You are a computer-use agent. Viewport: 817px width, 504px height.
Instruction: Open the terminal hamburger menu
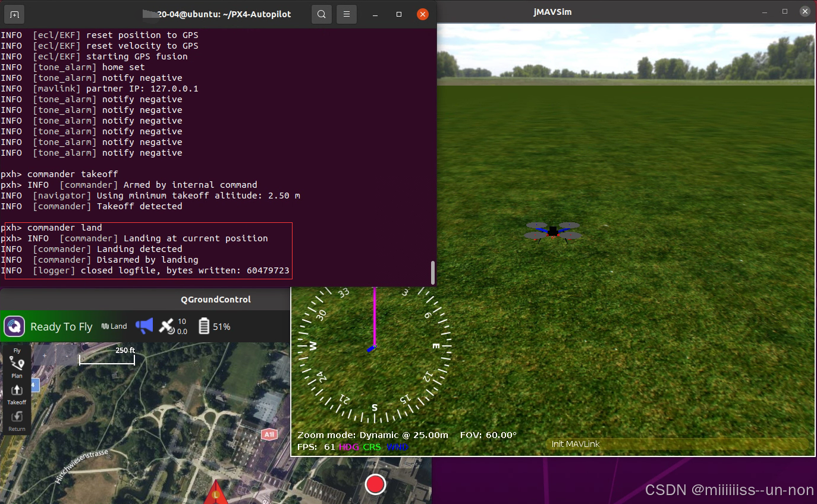click(x=347, y=14)
